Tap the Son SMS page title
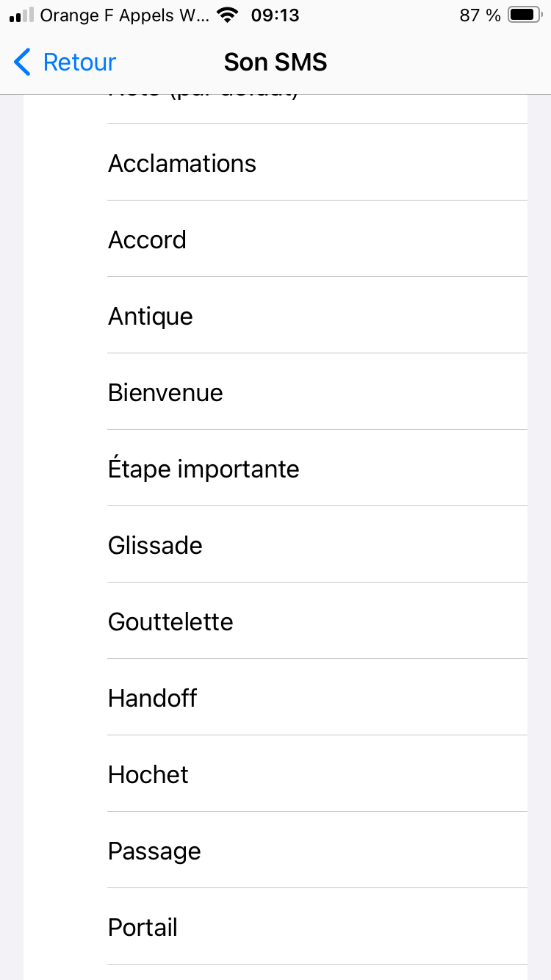Screen dimensions: 551x980 [x=275, y=62]
